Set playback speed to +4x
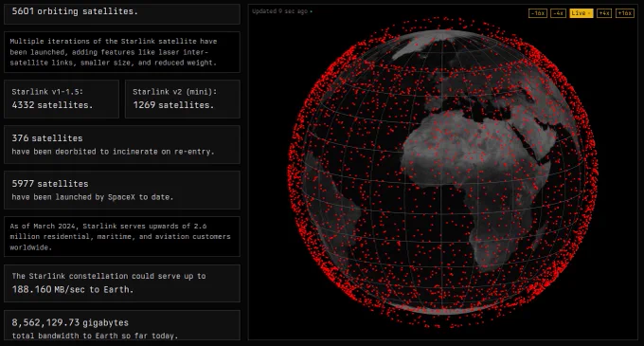Viewport: 644px width, 346px height. [604, 13]
